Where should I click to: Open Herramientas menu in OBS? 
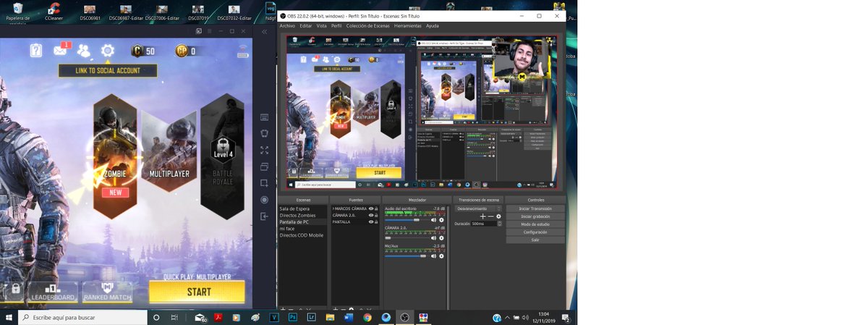pyautogui.click(x=408, y=25)
